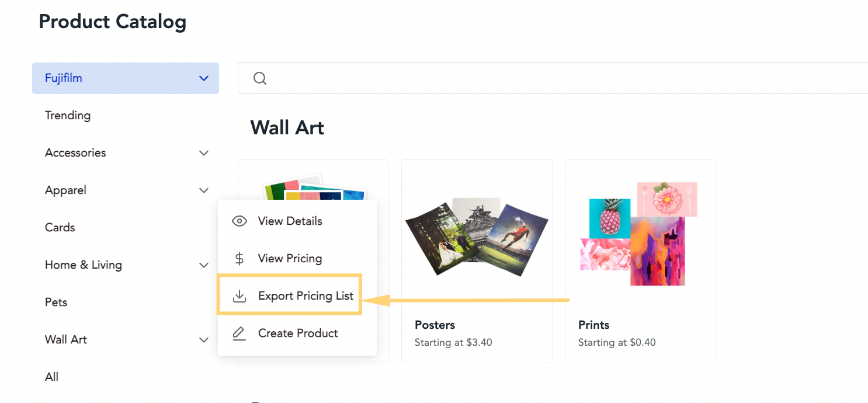Go to the Cards category
Viewport: 868px width, 403px height.
click(x=60, y=228)
